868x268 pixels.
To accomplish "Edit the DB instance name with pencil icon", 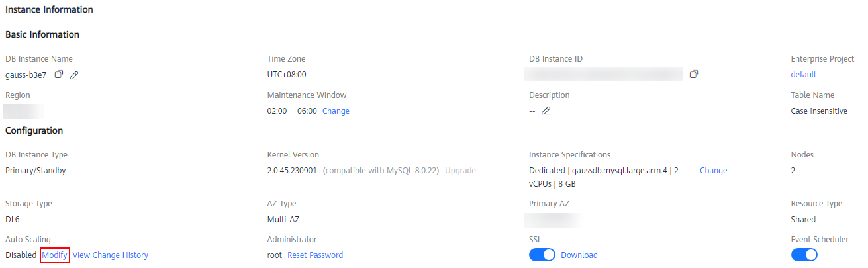I will [74, 75].
